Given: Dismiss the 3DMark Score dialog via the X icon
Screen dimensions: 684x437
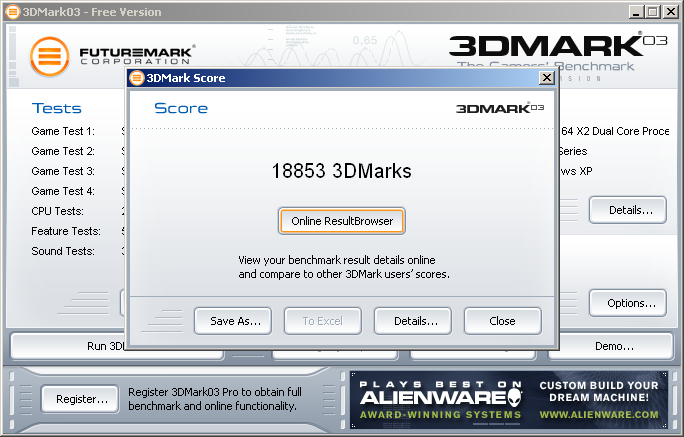Looking at the screenshot, I should tap(547, 78).
